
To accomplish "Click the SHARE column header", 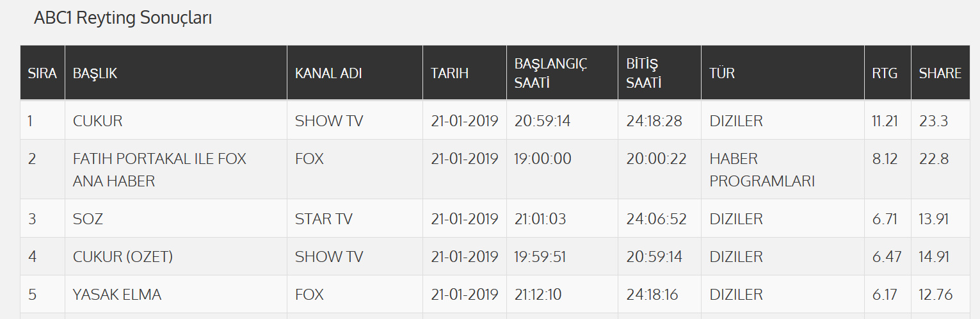I will pos(940,73).
